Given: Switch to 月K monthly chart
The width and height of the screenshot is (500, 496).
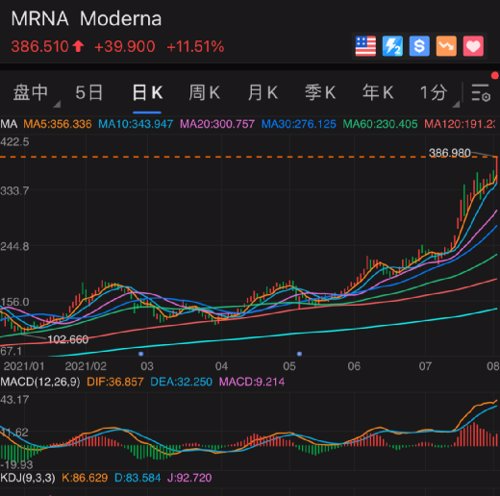Looking at the screenshot, I should coord(263,93).
